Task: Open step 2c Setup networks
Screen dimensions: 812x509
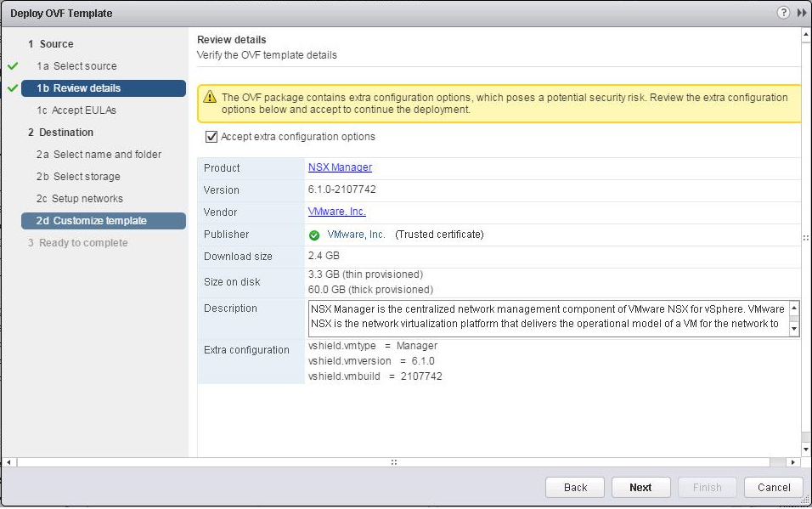Action: point(80,199)
